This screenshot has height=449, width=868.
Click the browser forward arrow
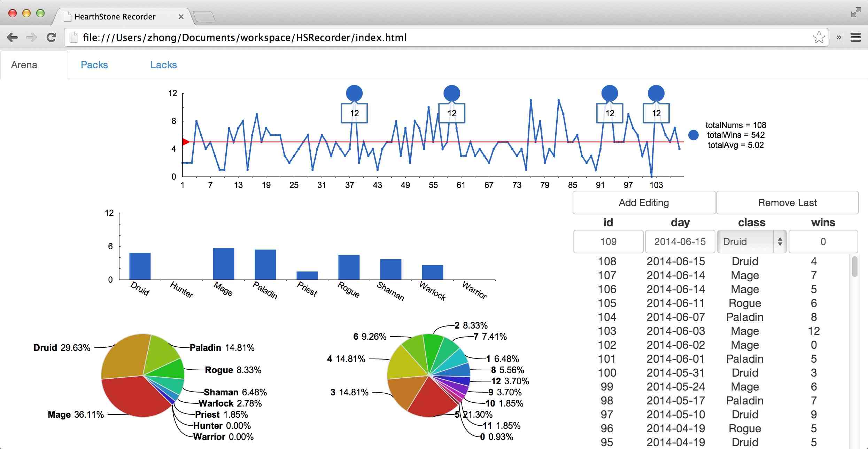(32, 37)
